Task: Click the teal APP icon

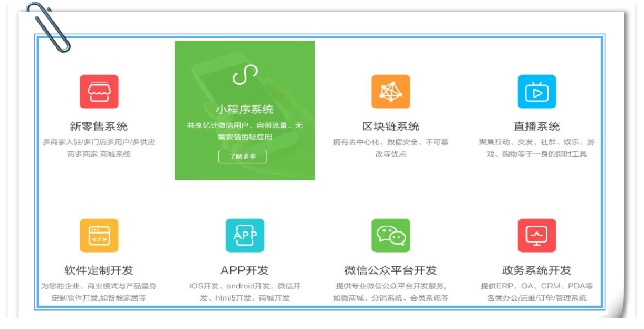Action: click(245, 236)
